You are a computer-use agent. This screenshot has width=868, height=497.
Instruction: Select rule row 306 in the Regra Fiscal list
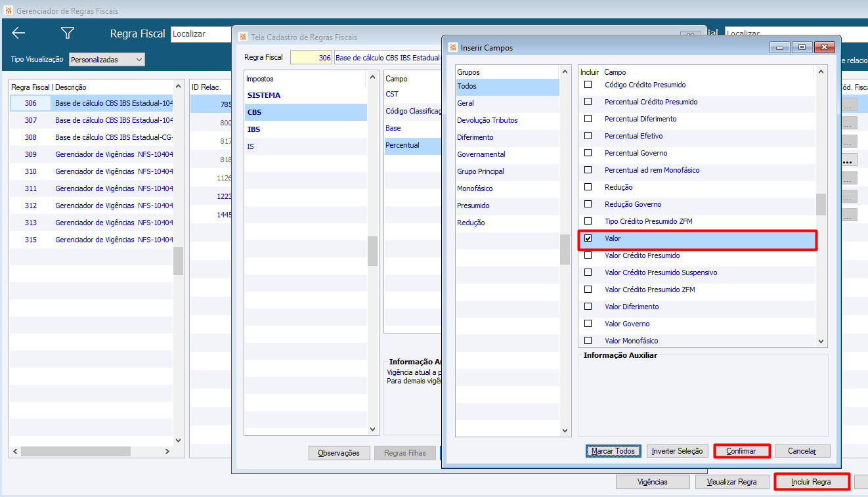pyautogui.click(x=91, y=103)
